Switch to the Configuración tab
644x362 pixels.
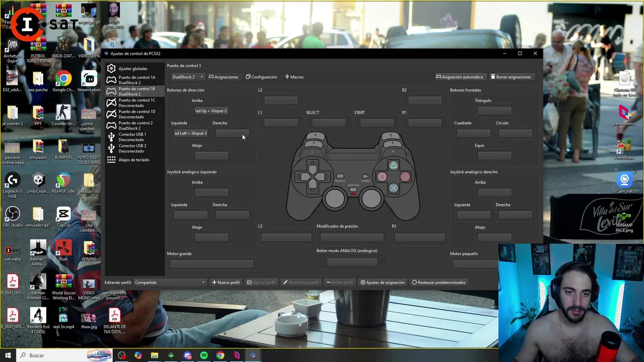262,77
